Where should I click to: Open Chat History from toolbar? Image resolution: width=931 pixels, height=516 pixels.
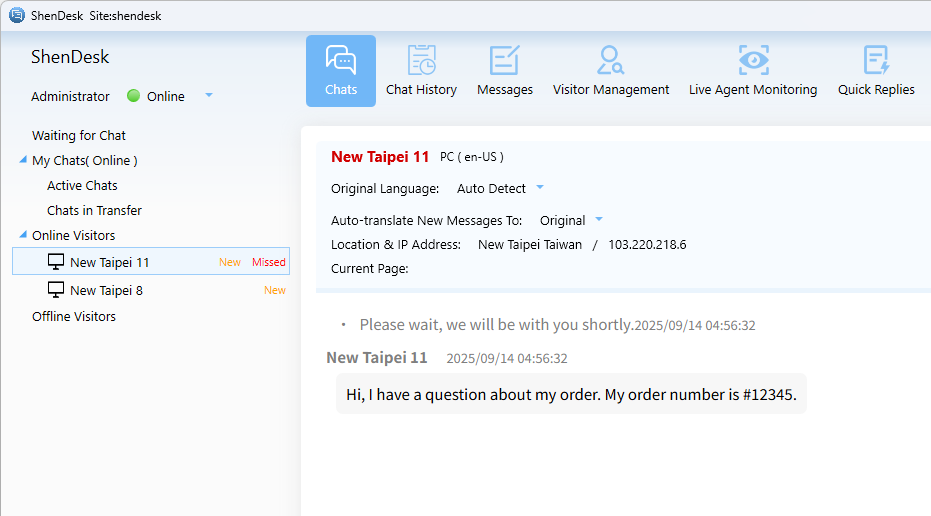pyautogui.click(x=421, y=70)
